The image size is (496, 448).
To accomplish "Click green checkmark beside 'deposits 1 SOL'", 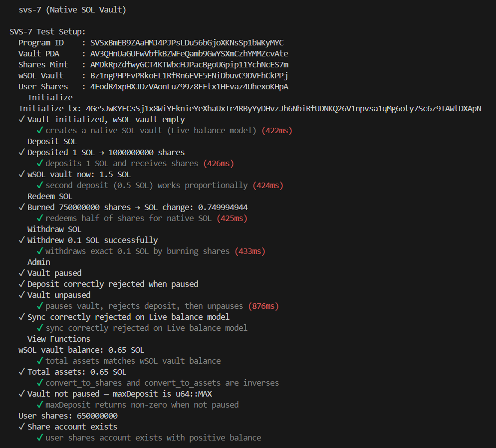I will pos(40,163).
